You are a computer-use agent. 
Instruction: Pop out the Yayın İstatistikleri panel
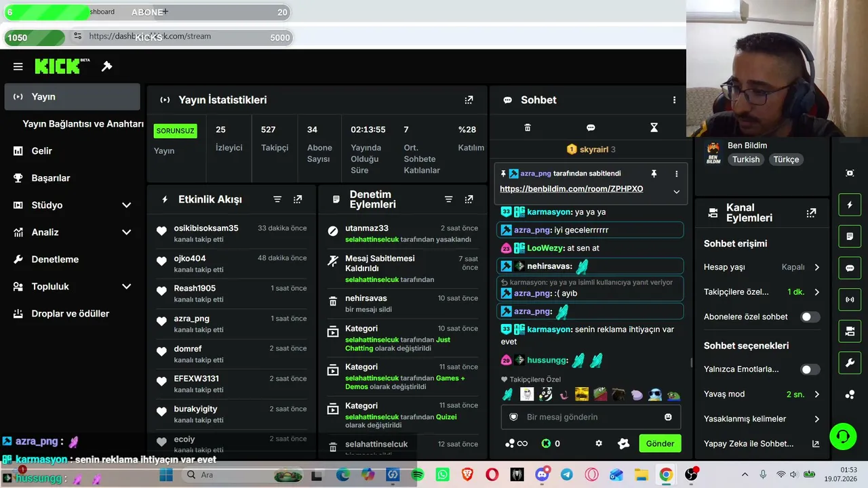469,100
